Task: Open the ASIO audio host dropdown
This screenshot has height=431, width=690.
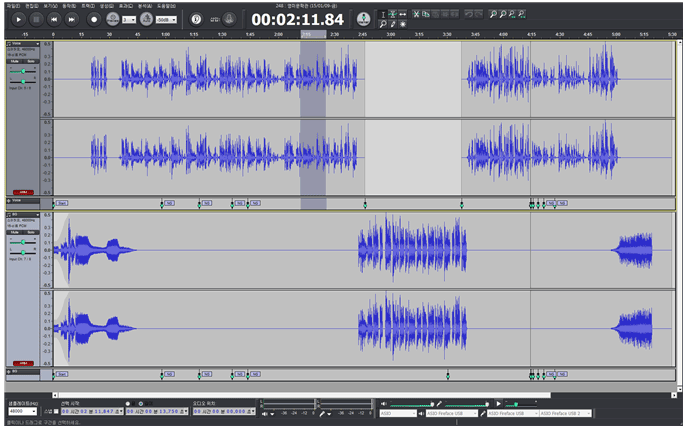Action: (398, 413)
